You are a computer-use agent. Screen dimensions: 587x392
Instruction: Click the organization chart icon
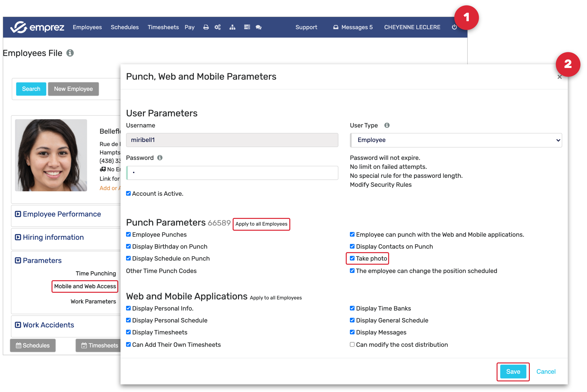click(232, 27)
